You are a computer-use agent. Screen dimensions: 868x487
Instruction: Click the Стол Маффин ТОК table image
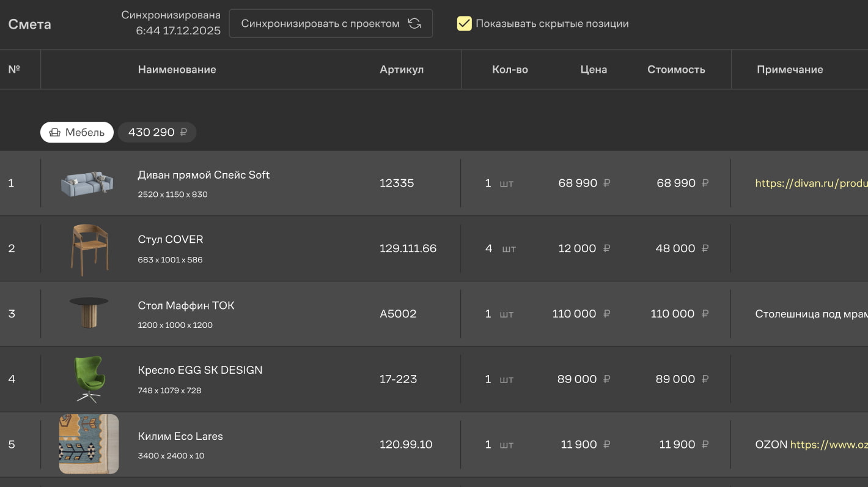click(89, 313)
